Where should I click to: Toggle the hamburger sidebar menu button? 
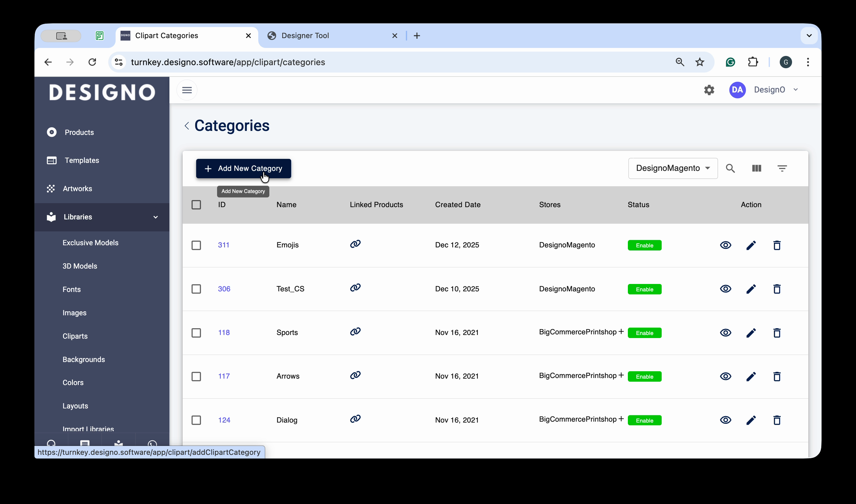point(187,90)
